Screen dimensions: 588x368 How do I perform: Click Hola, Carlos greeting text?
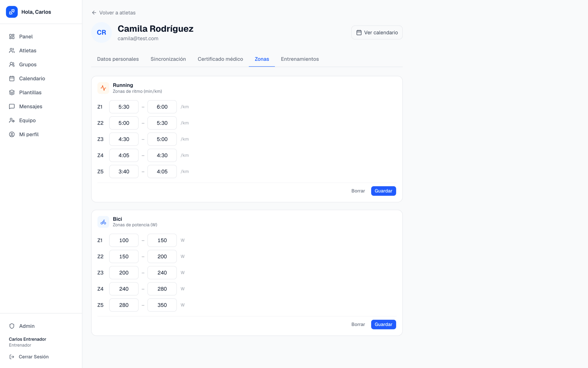(x=36, y=12)
